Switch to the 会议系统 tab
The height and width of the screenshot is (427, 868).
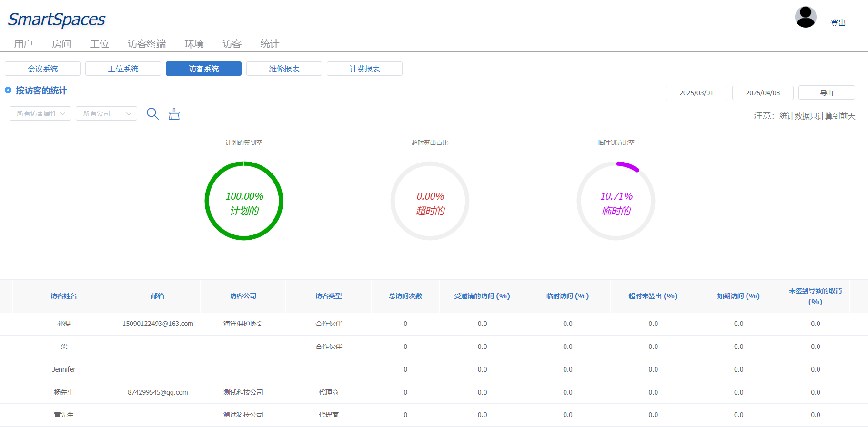[43, 69]
